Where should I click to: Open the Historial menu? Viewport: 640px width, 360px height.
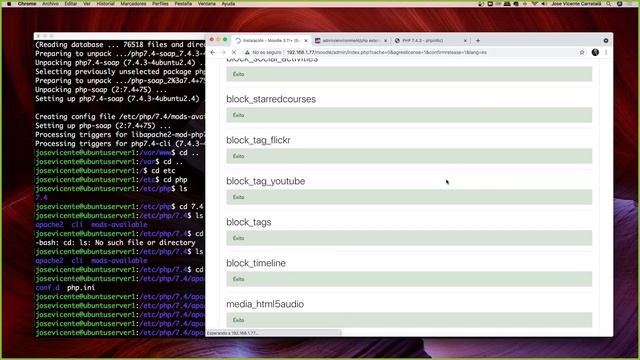click(x=105, y=4)
